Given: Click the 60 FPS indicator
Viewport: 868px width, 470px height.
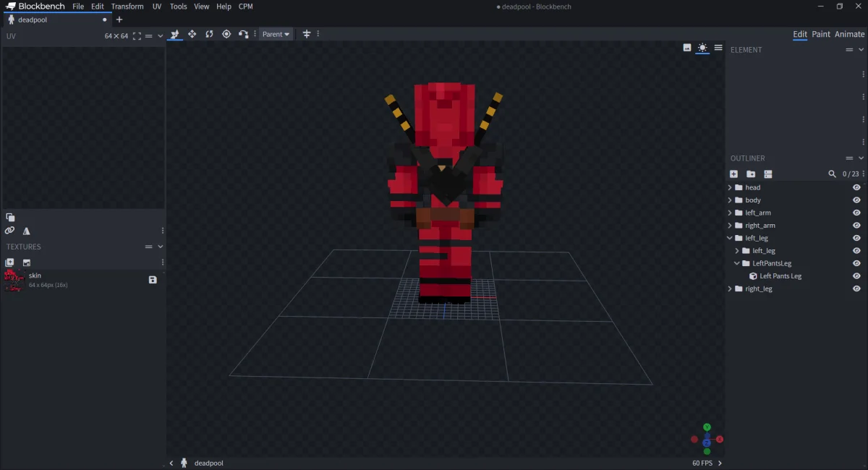Looking at the screenshot, I should point(702,463).
